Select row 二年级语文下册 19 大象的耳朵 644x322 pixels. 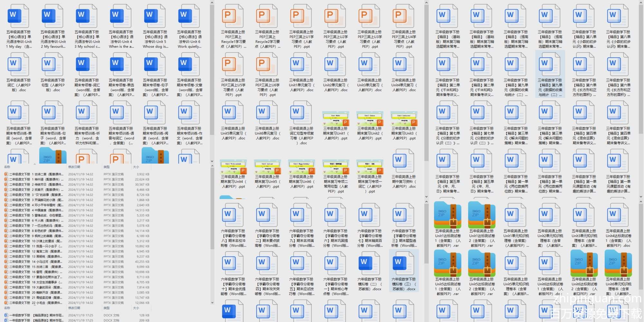click(77, 288)
